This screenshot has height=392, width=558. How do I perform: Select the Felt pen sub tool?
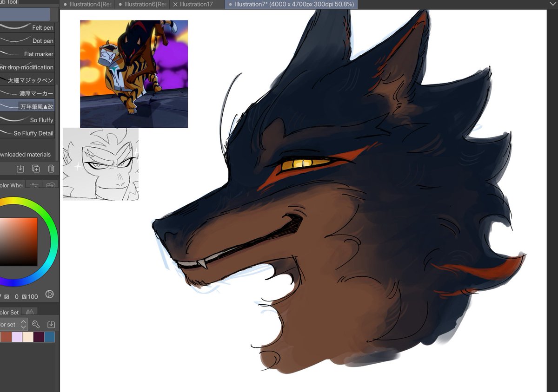tap(27, 27)
